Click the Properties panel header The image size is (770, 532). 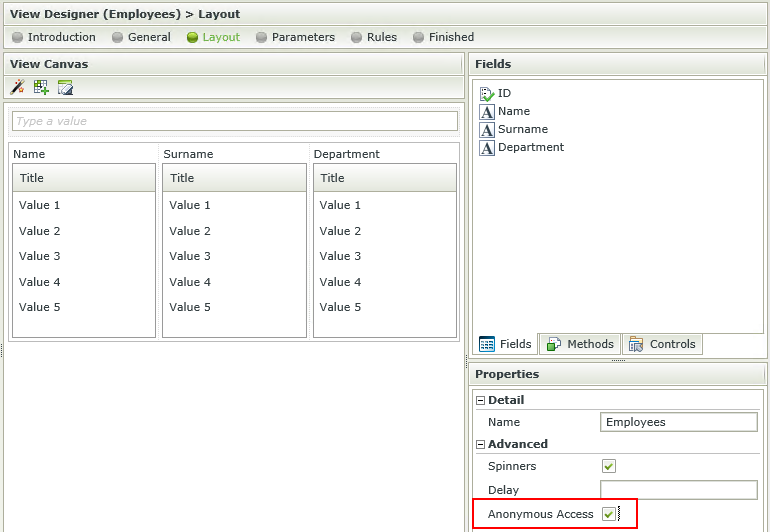(618, 374)
